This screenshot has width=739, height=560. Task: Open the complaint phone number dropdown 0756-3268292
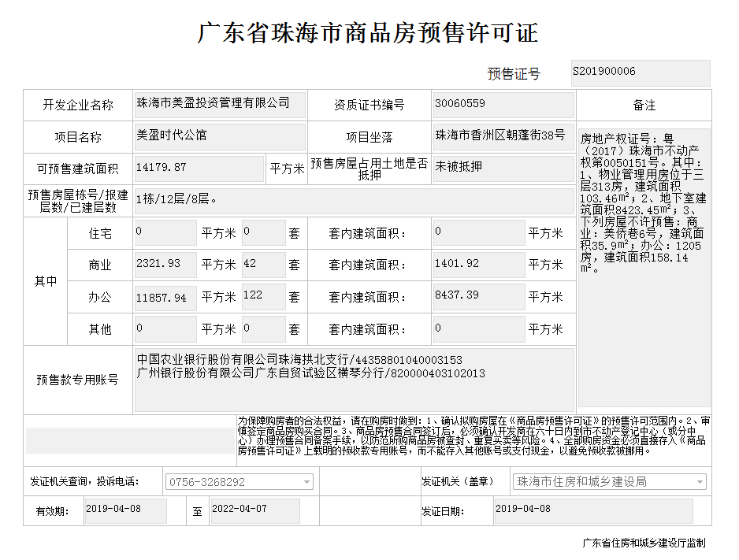[239, 482]
